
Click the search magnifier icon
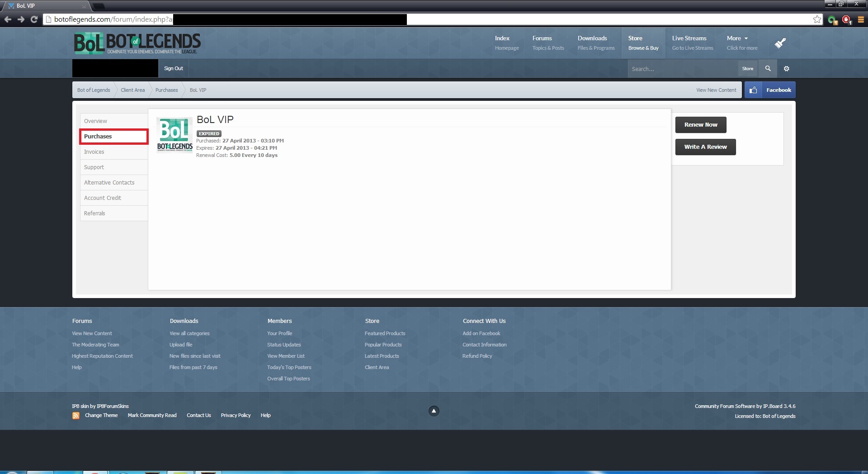[768, 68]
